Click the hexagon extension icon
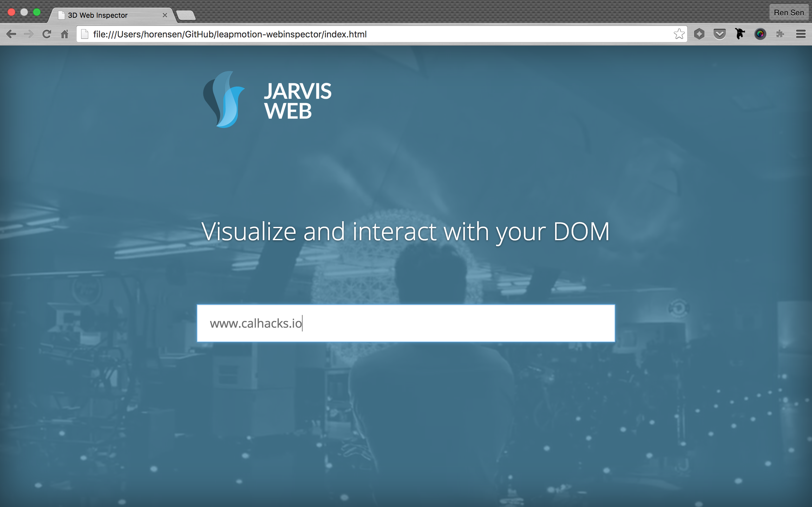 tap(699, 34)
